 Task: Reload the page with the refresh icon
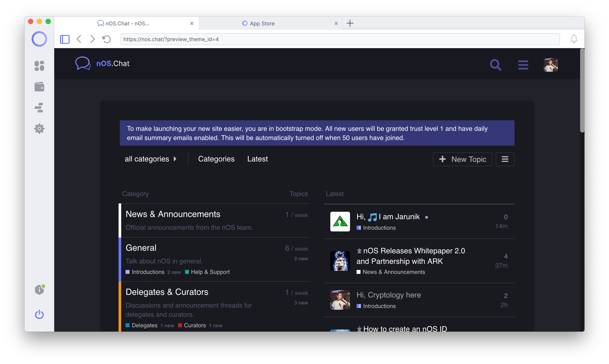[x=107, y=39]
